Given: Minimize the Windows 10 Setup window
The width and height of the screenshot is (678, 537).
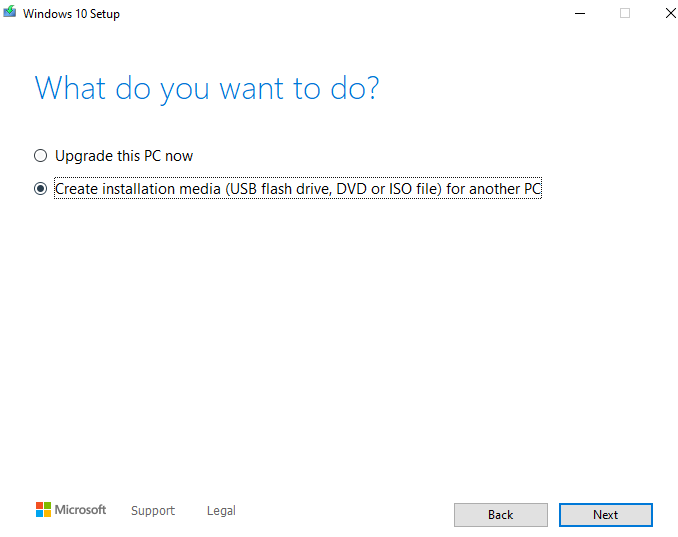Looking at the screenshot, I should [x=580, y=13].
